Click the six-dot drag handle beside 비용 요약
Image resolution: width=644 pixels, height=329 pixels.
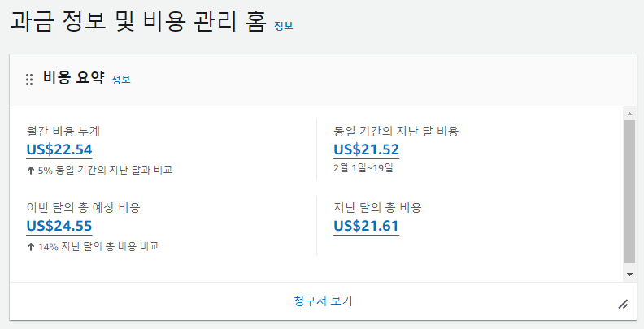point(29,80)
